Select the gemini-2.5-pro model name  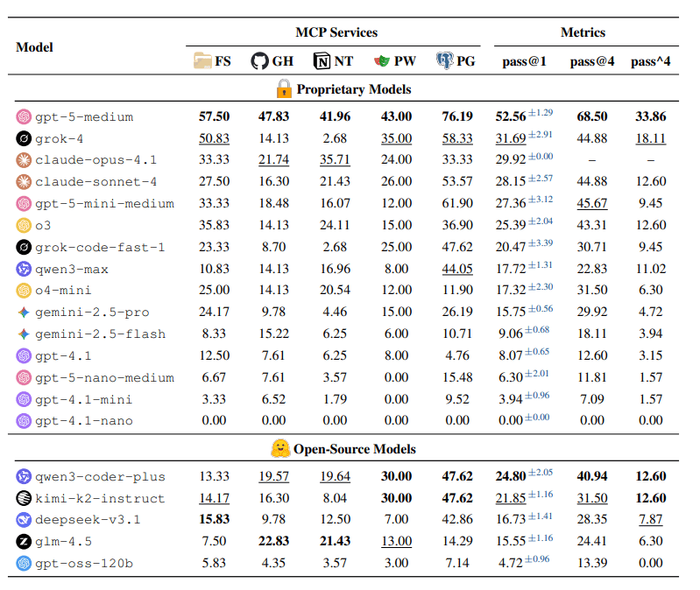coord(92,313)
